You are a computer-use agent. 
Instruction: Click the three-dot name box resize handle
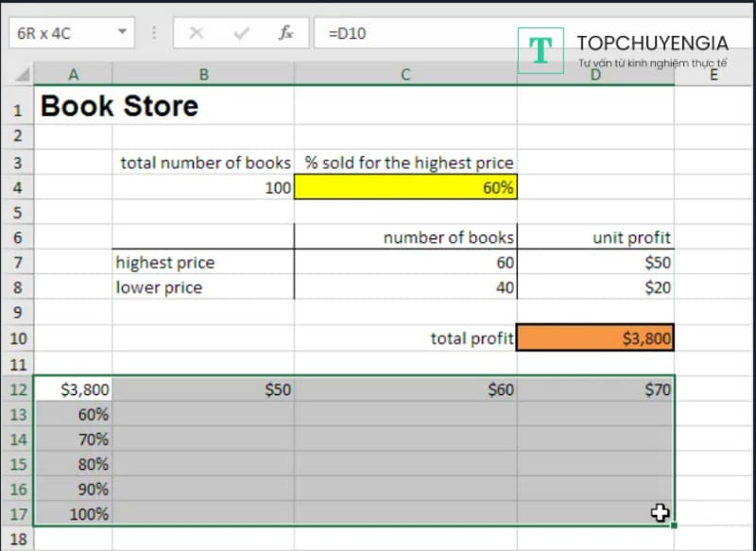coord(153,33)
